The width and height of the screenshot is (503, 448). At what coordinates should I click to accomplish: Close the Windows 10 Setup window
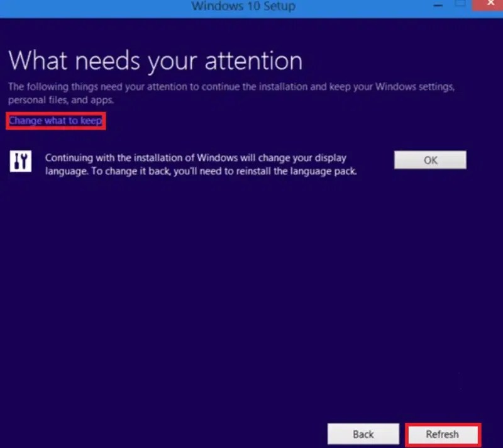[x=489, y=4]
